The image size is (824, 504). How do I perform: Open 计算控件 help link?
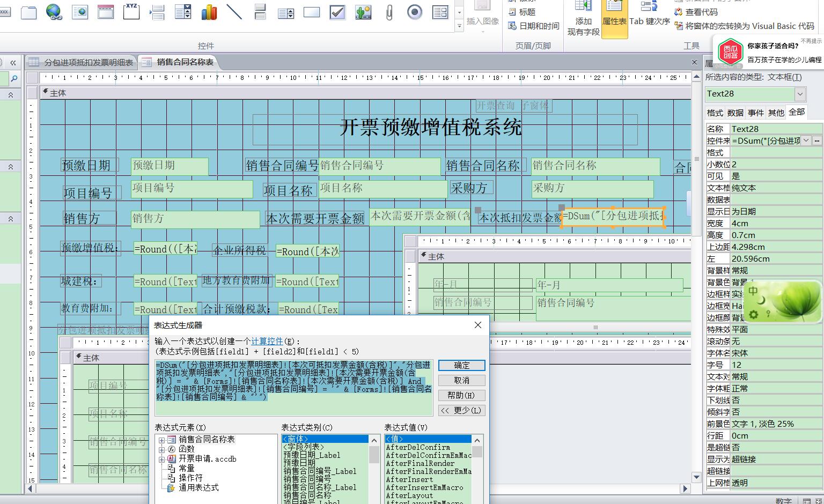[267, 341]
